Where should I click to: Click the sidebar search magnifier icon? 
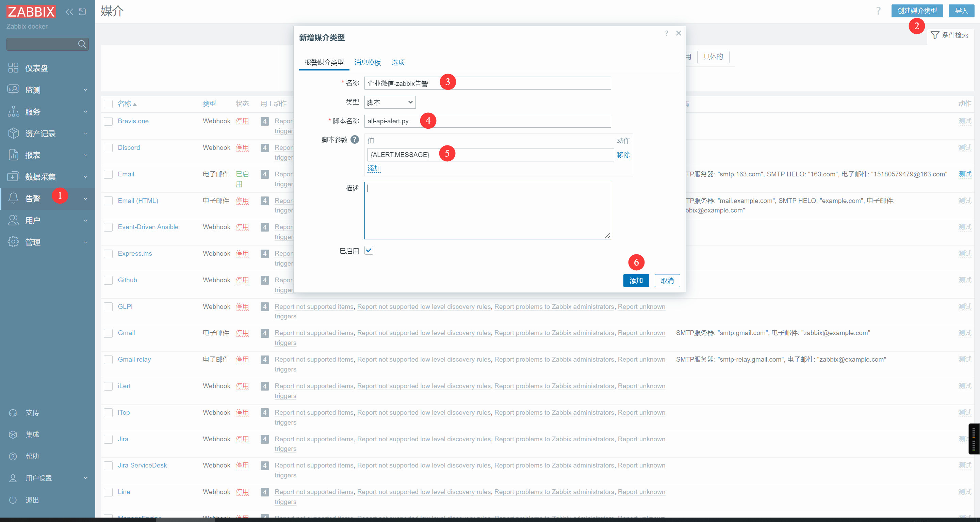pyautogui.click(x=82, y=44)
